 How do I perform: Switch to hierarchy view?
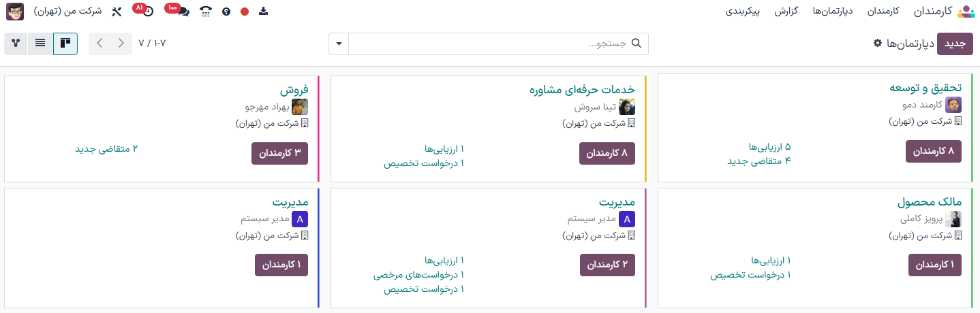16,44
